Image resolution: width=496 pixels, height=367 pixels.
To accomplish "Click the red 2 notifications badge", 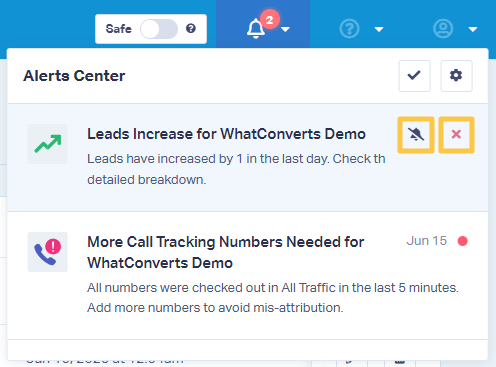I will [x=270, y=20].
